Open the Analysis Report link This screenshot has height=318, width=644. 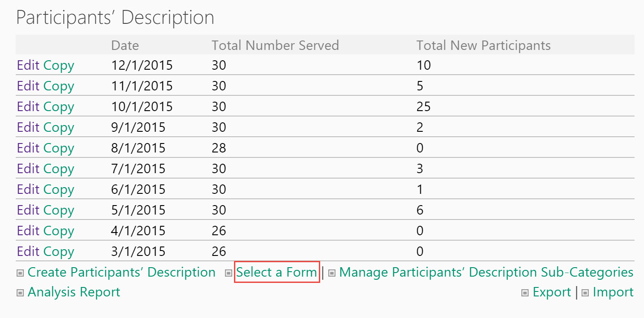74,292
